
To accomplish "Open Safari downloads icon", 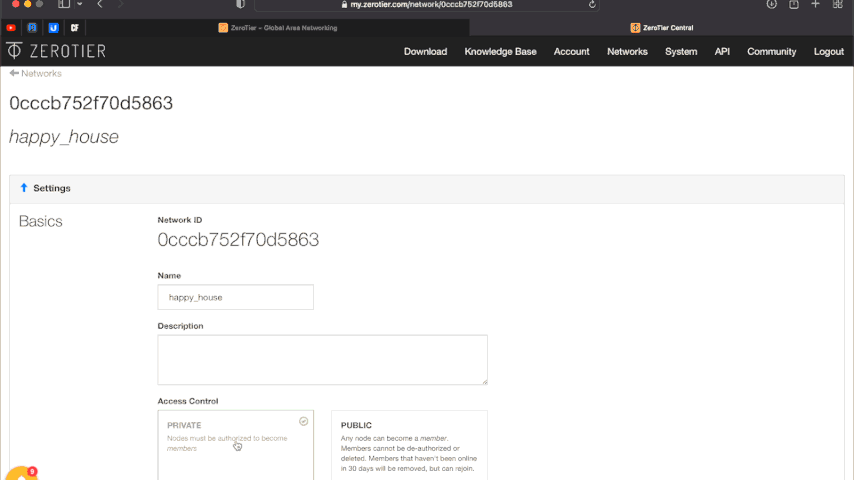I will coord(771,4).
